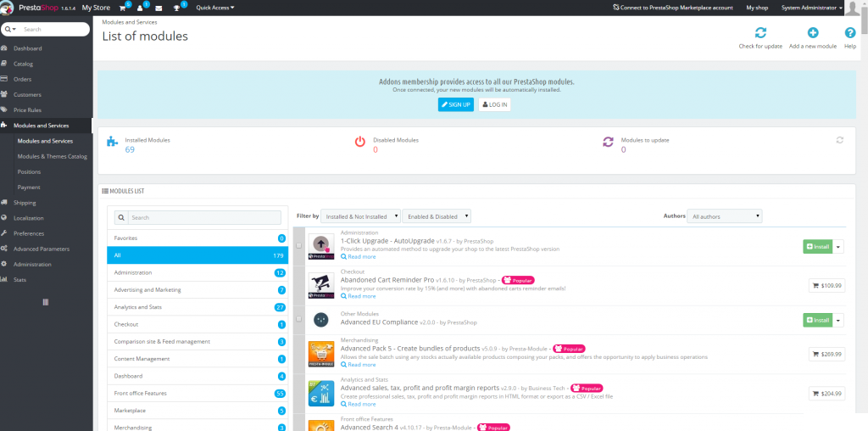Select Front office Features category

198,394
